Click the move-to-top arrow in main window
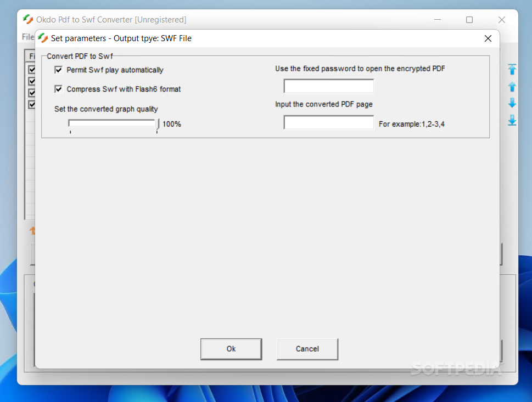Screen dimensions: 532x402 click(512, 70)
